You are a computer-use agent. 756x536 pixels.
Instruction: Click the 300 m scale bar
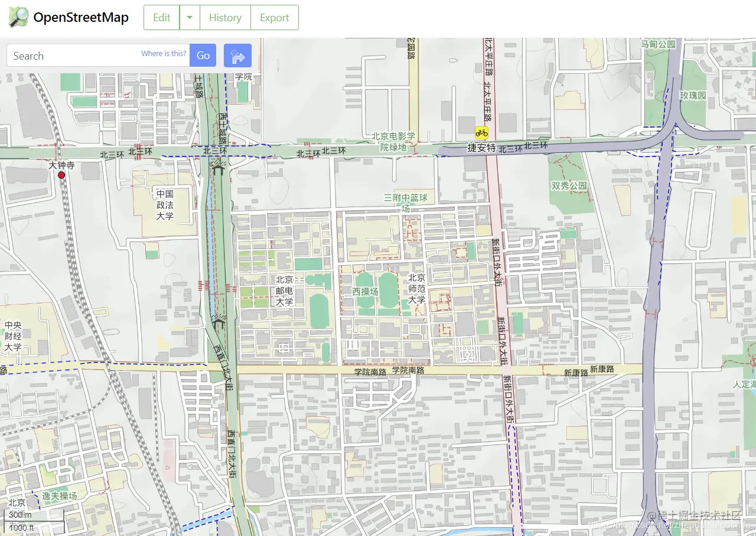[x=34, y=515]
